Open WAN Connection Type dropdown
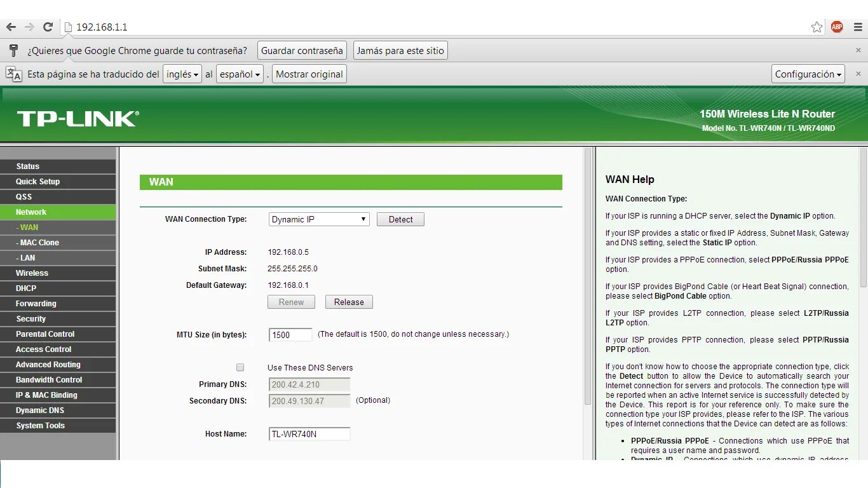868x488 pixels. (x=319, y=219)
